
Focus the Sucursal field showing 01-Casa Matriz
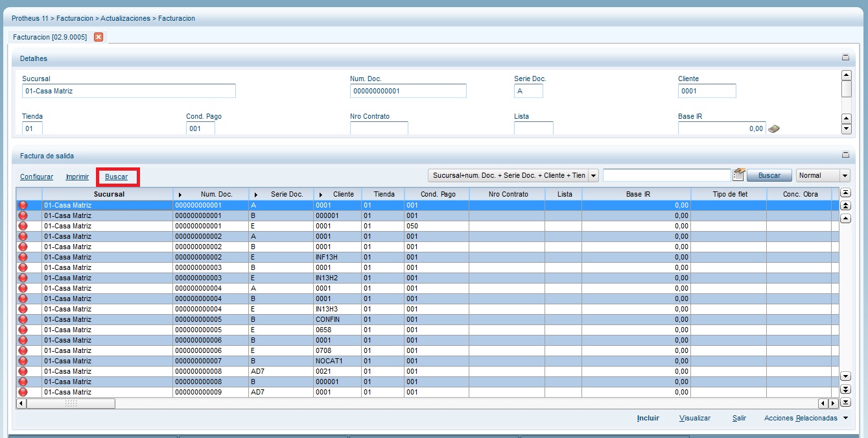[129, 91]
